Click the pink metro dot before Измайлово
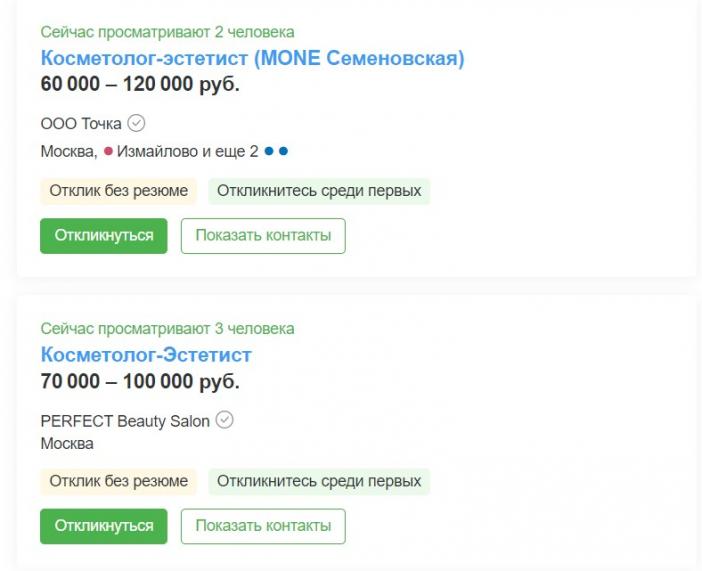 108,151
